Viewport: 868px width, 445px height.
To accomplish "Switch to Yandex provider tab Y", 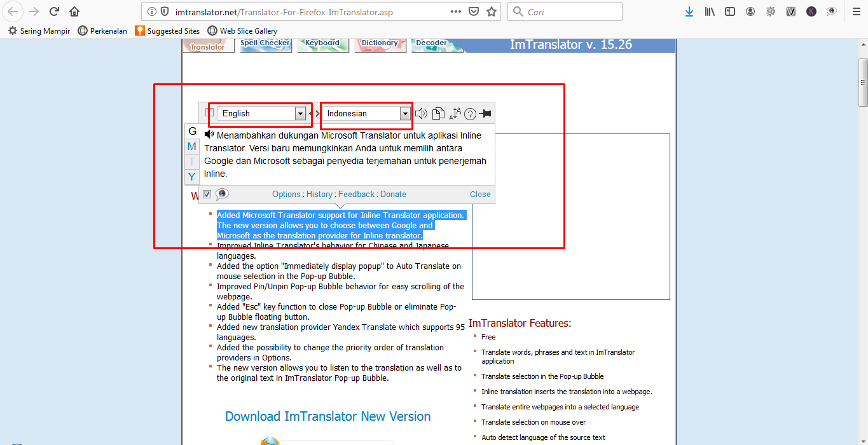I will click(x=192, y=176).
